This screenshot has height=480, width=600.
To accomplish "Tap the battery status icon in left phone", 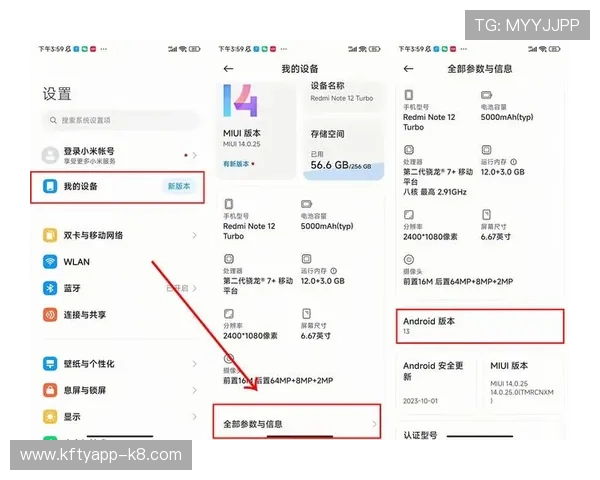I will [194, 49].
